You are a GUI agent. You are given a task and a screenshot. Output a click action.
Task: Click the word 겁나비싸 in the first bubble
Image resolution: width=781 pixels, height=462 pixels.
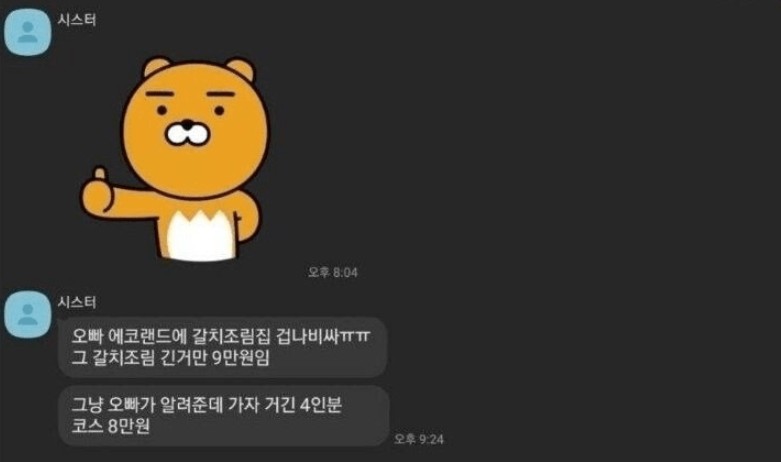pyautogui.click(x=308, y=337)
